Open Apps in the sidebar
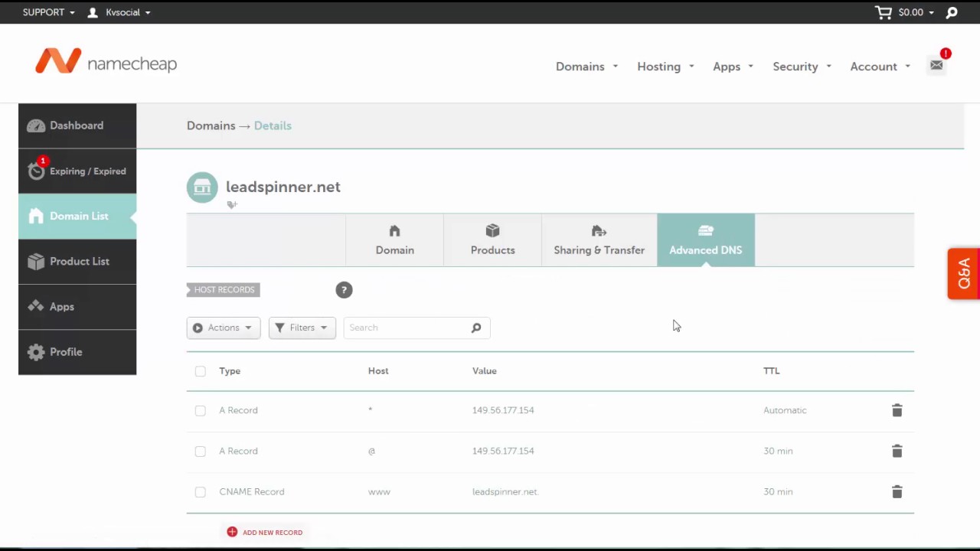Viewport: 980px width, 551px height. pyautogui.click(x=77, y=306)
